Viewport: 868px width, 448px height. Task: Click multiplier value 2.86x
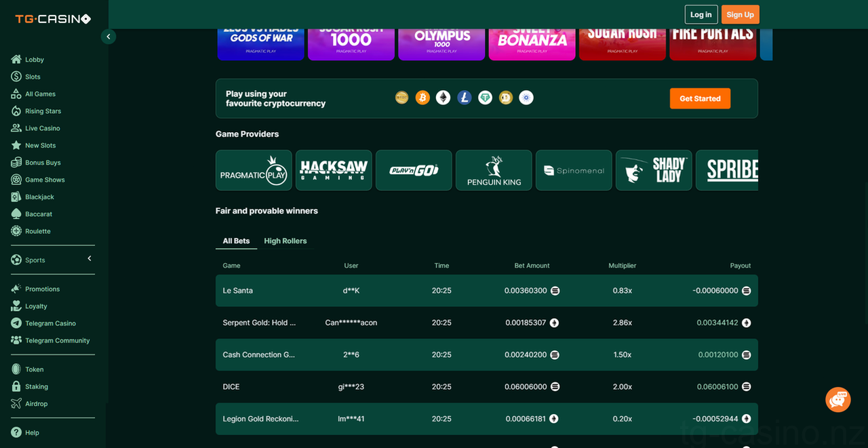(x=622, y=323)
